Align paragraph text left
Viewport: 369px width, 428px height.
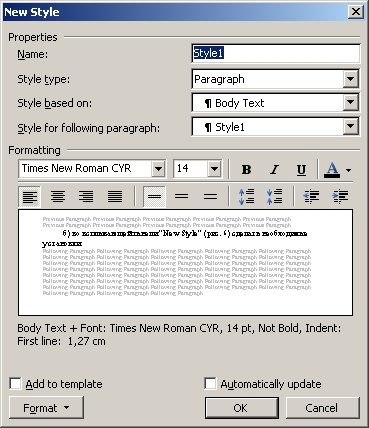coord(30,197)
